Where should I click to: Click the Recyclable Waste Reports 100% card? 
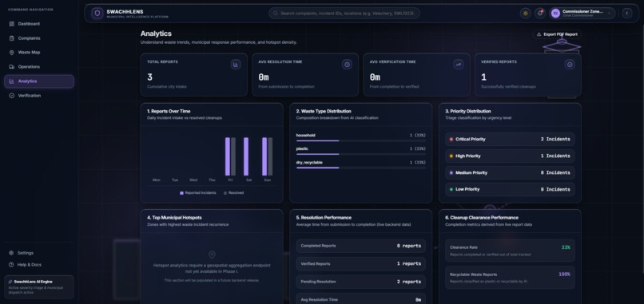coord(510,278)
